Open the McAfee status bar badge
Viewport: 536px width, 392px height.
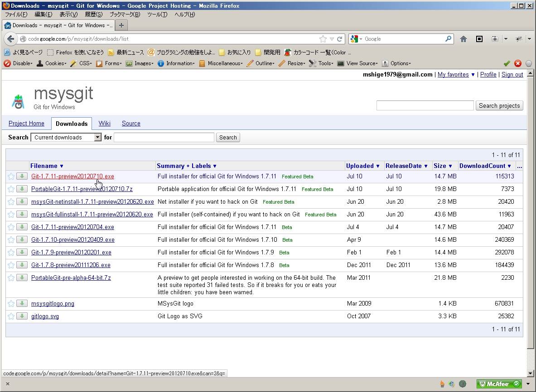pyautogui.click(x=499, y=384)
